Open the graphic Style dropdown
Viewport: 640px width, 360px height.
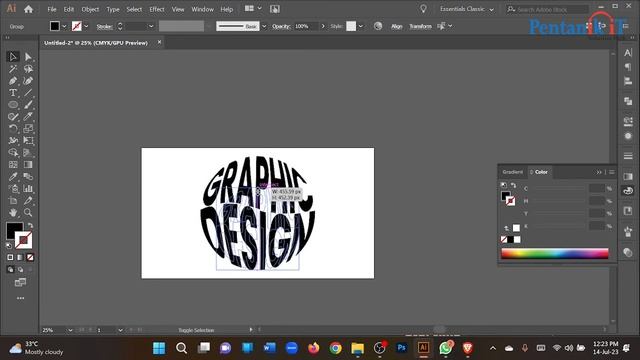coord(360,26)
